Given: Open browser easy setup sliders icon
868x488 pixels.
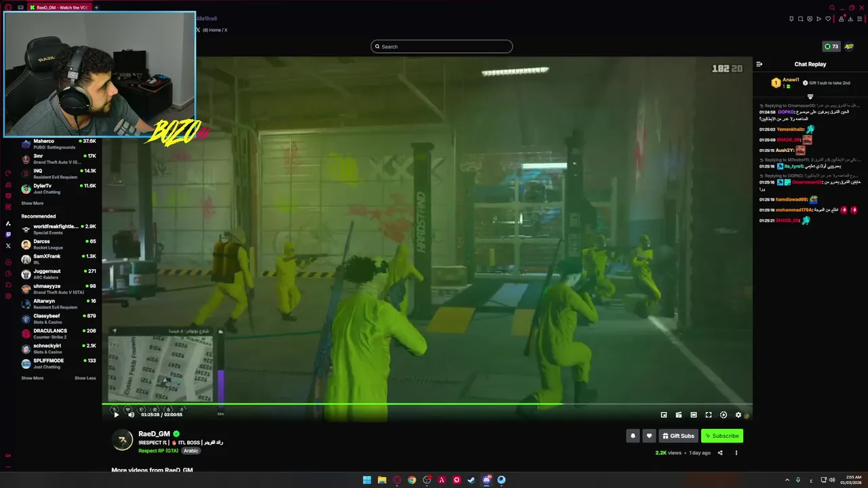Looking at the screenshot, I should [x=859, y=19].
